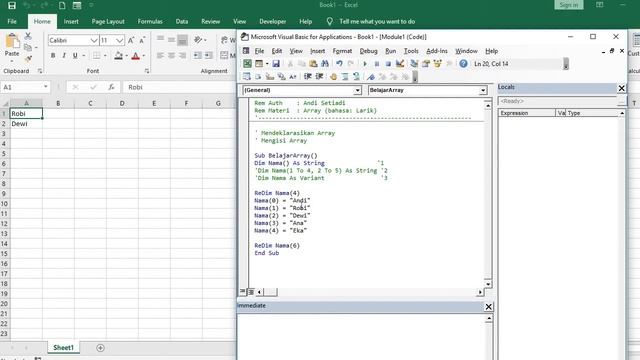
Task: Select cell A2 containing Dewi
Action: [26, 123]
